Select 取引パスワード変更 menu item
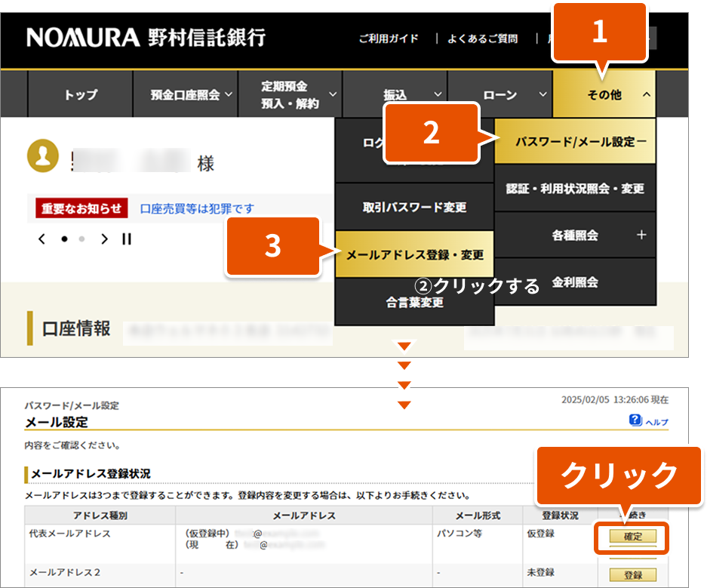Viewport: 707px width, 588px height. pos(414,208)
